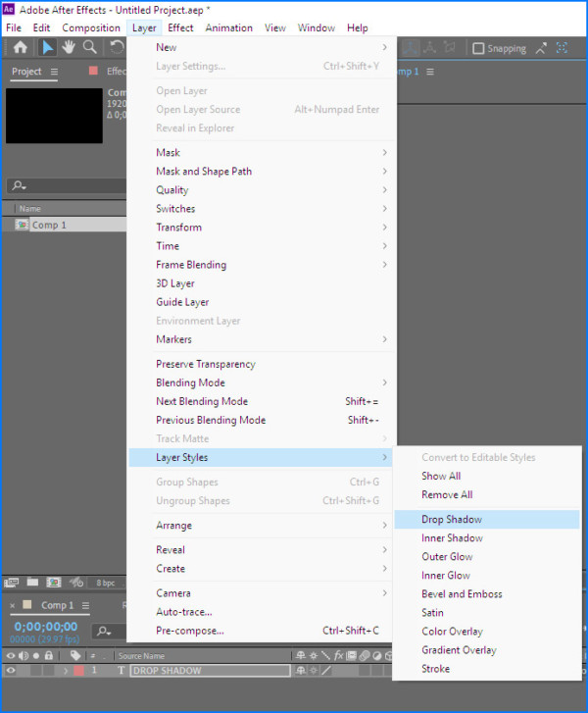
Task: Expand the DROP SHADOW layer properties
Action: click(x=67, y=671)
